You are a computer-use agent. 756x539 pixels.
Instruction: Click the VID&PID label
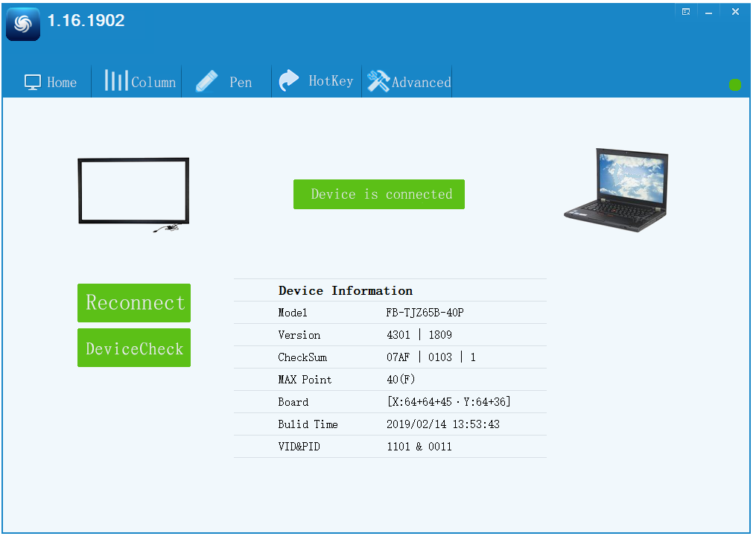tap(299, 447)
